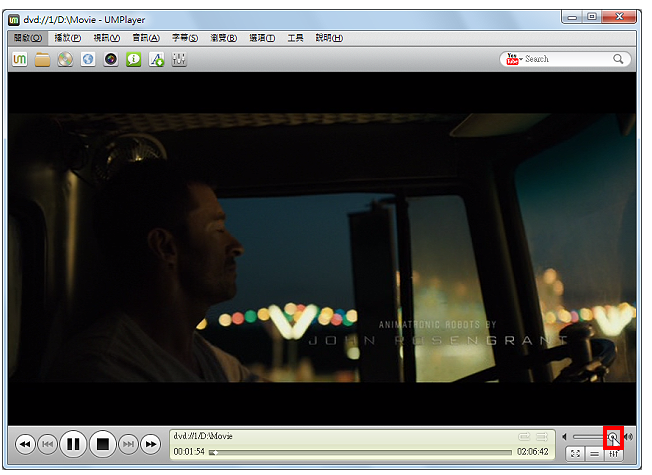Toggle shuffle in the display panel

tap(542, 437)
